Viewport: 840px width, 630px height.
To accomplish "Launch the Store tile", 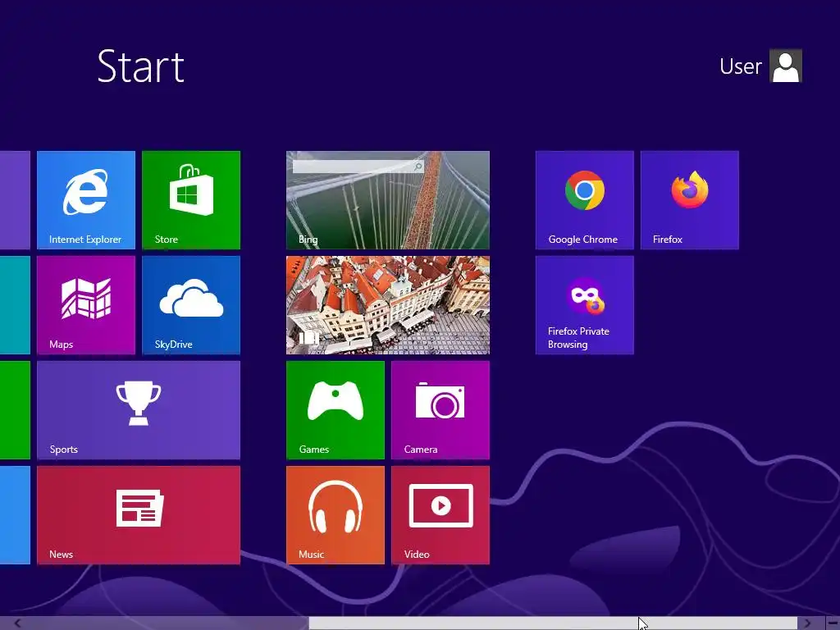I will coord(190,200).
